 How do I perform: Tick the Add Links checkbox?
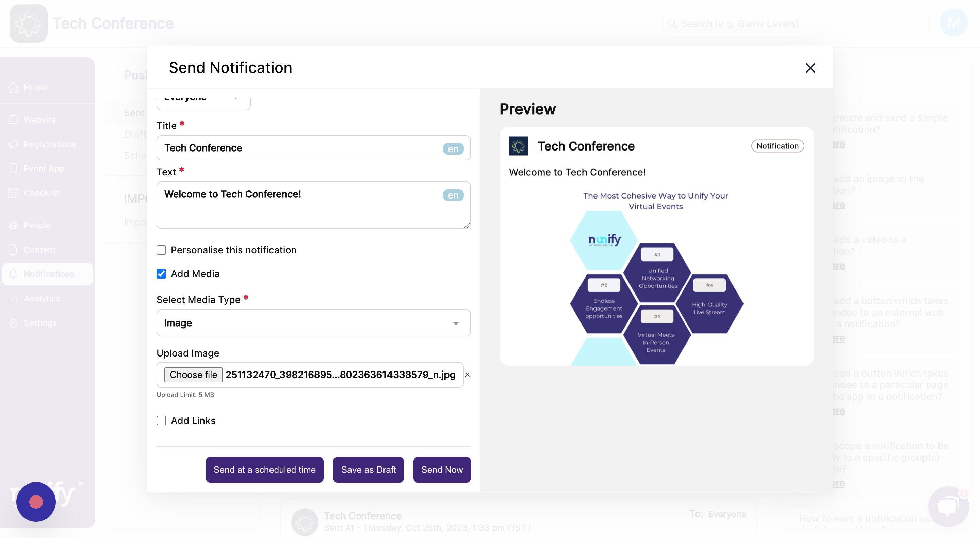161,421
